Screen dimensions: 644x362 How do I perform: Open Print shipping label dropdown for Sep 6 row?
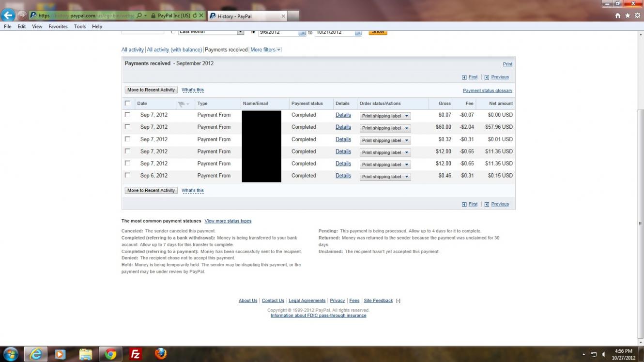point(385,177)
